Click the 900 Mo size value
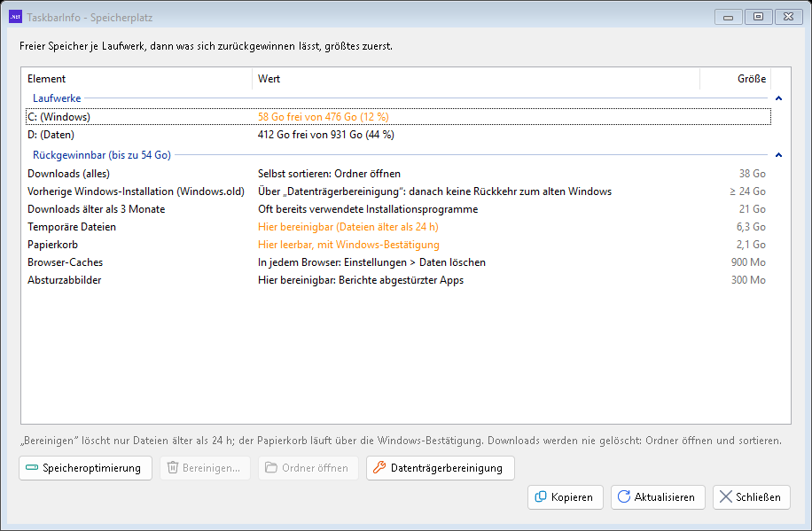The height and width of the screenshot is (531, 812). [x=748, y=262]
